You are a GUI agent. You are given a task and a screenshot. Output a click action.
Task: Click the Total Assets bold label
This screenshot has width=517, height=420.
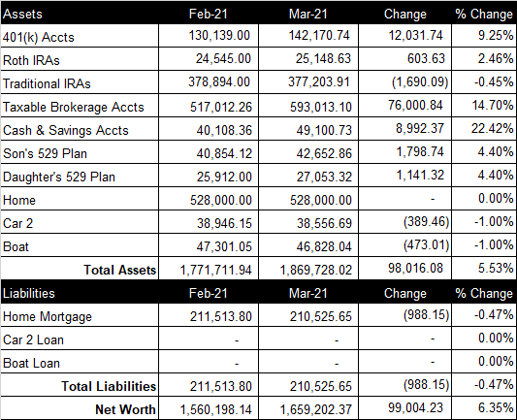pos(120,270)
